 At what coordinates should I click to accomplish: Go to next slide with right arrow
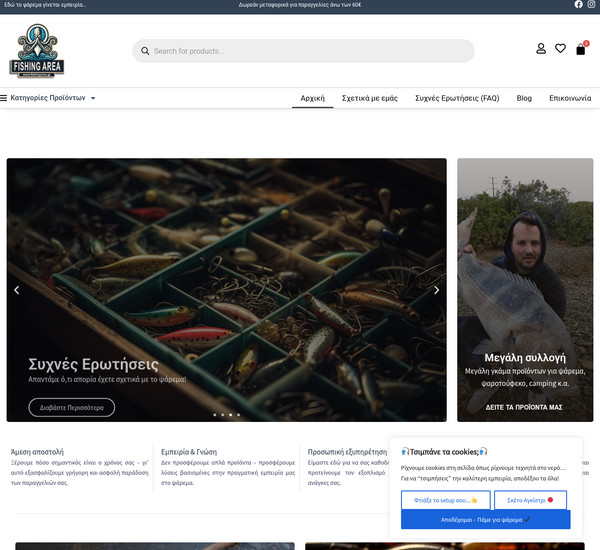click(437, 290)
